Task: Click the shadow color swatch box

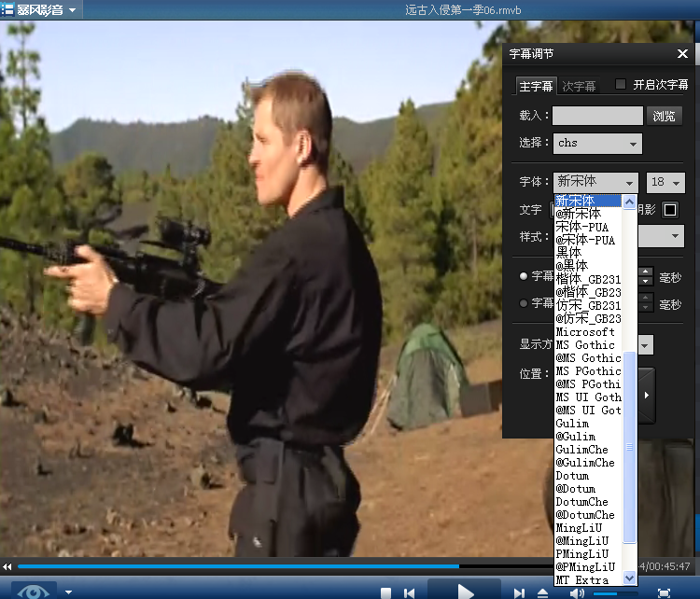Action: [x=669, y=210]
